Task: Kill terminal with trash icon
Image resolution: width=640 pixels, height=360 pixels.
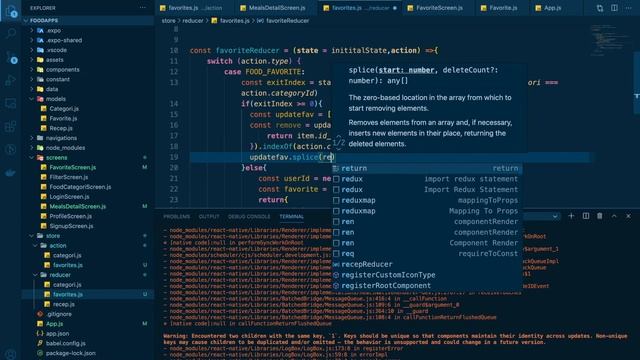Action: point(600,216)
